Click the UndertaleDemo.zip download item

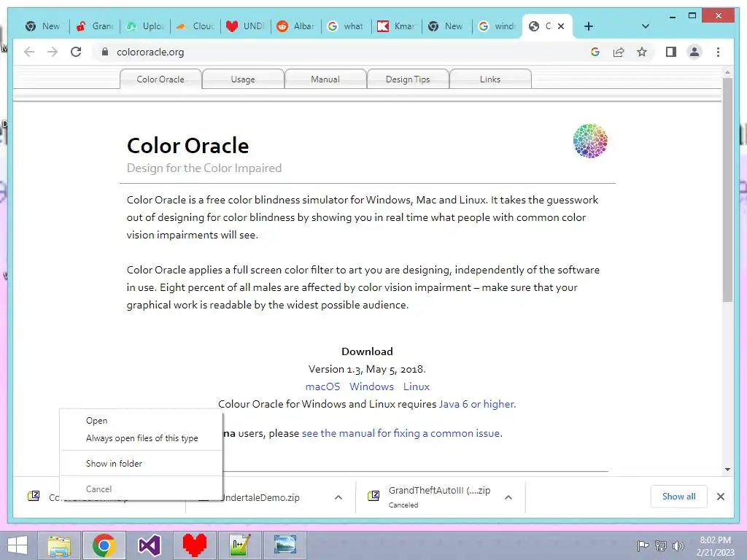262,497
